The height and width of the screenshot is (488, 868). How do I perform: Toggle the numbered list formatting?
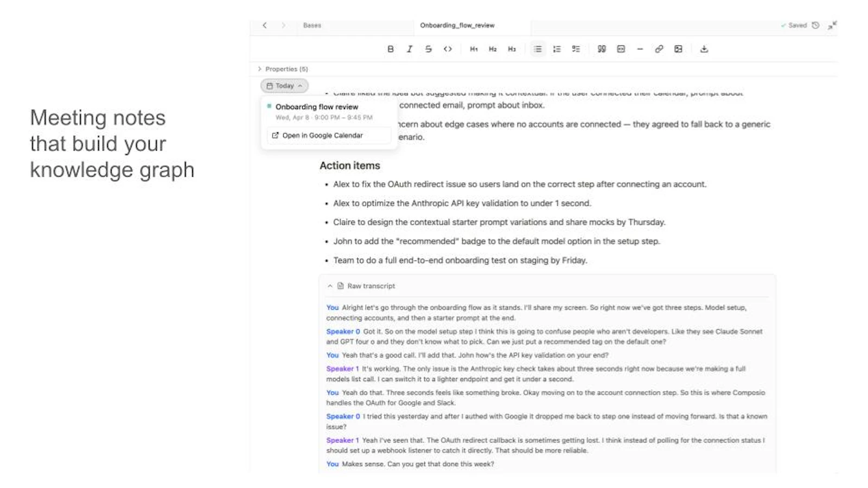click(557, 49)
